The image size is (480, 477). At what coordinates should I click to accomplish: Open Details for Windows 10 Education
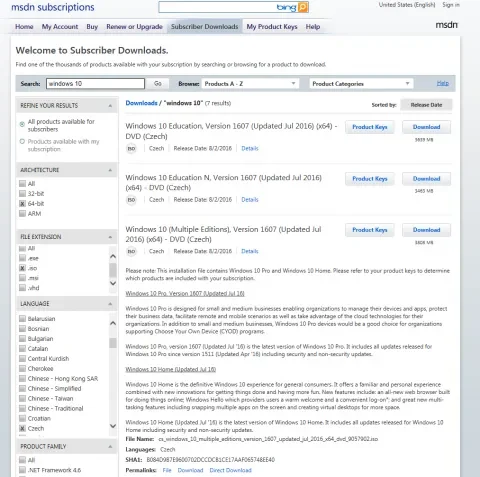coord(250,148)
